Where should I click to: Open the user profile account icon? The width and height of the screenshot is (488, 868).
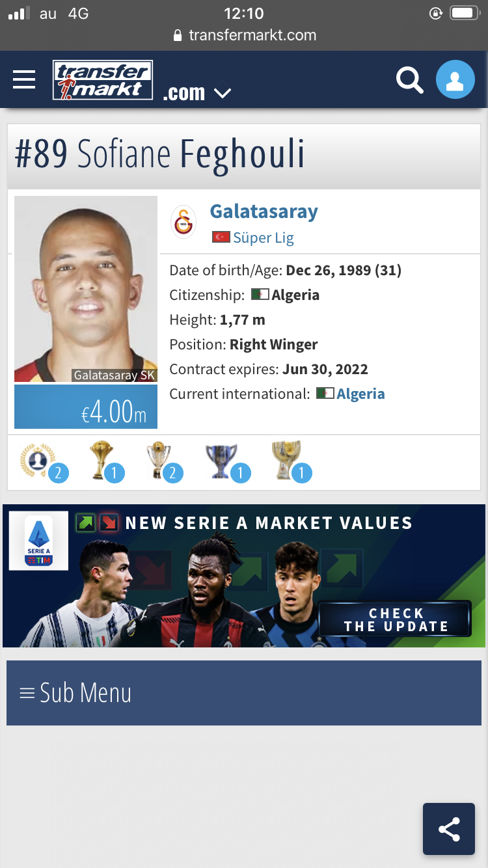tap(455, 80)
